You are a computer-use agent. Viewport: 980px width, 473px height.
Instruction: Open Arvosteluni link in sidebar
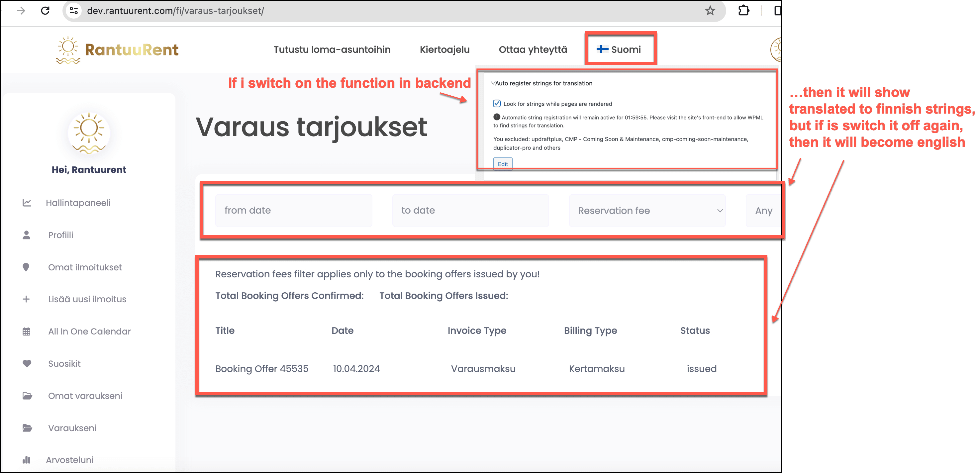70,460
